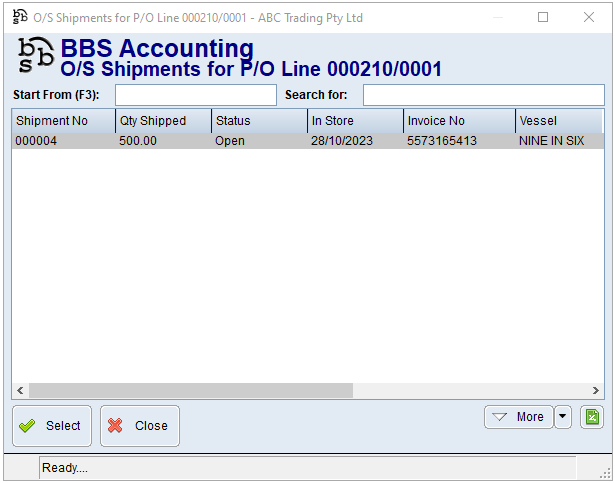Click the Invoice No column header
This screenshot has width=615, height=483.
tap(458, 121)
